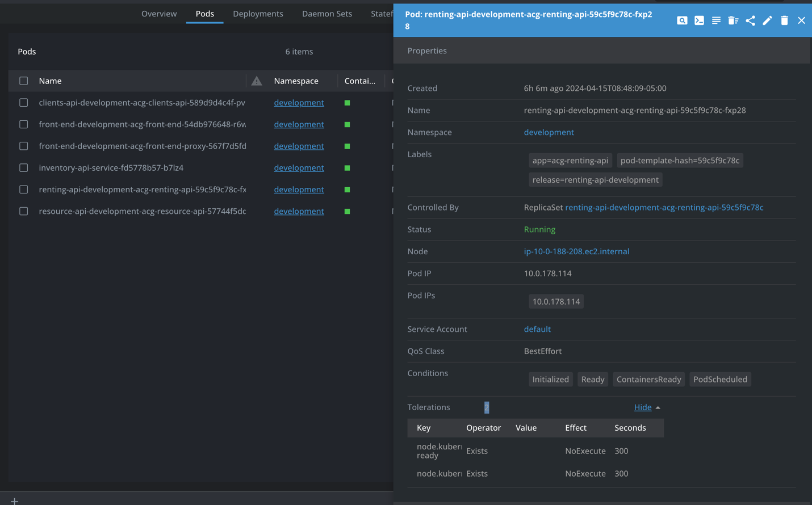Click the plus icon at the bottom left
This screenshot has height=505, width=812.
pos(14,501)
